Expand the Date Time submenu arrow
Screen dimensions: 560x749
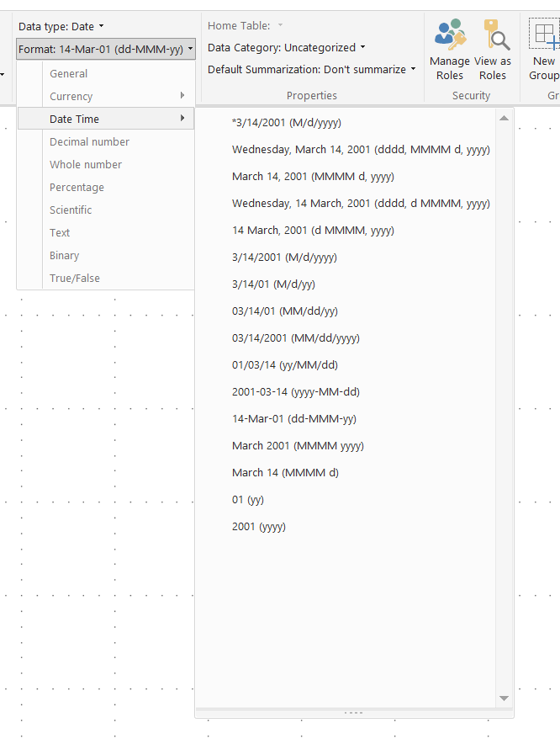click(x=182, y=118)
